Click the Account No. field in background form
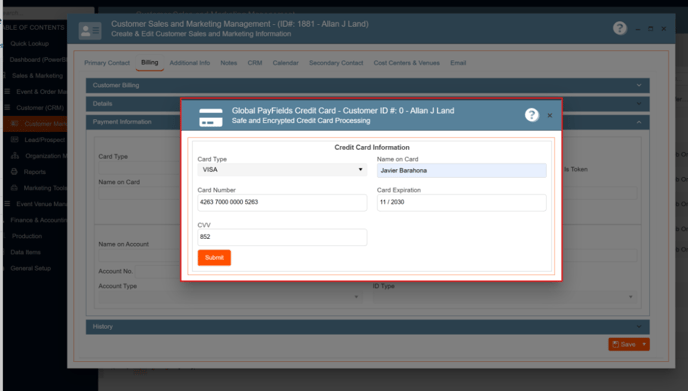 (x=158, y=271)
